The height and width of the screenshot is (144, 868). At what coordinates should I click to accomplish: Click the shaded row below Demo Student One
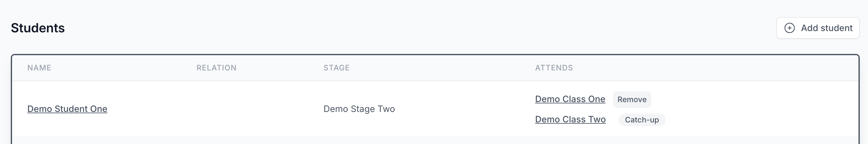435,140
